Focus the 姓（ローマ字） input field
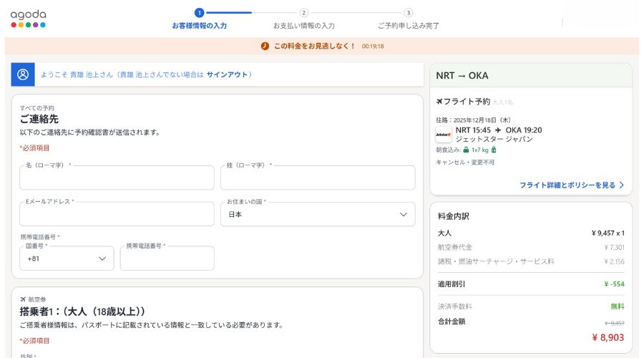The image size is (644, 358). (318, 178)
